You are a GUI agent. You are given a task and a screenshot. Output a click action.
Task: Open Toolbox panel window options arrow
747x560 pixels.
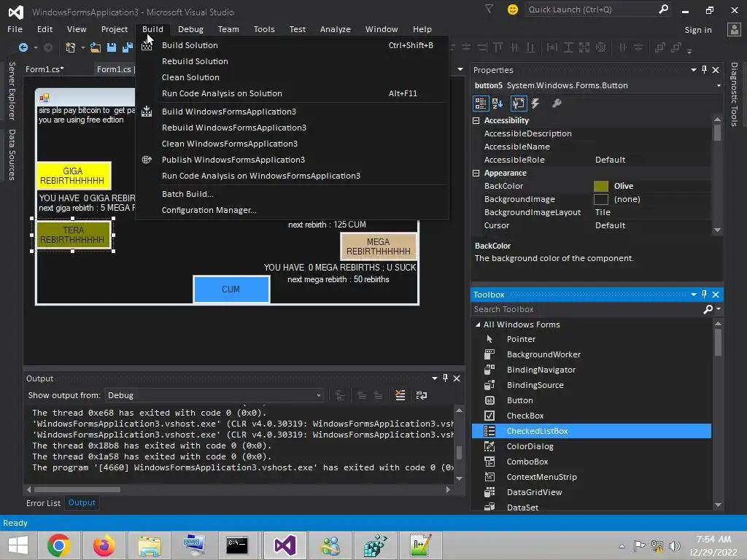point(694,295)
